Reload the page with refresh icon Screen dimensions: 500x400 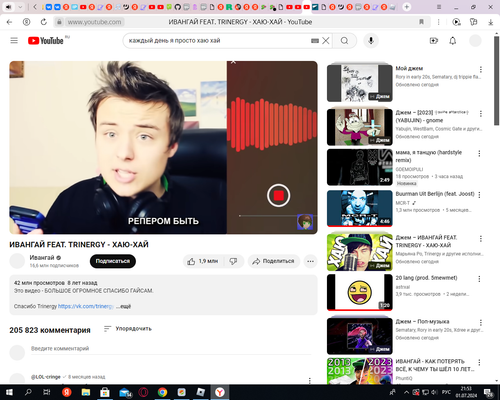pos(44,22)
